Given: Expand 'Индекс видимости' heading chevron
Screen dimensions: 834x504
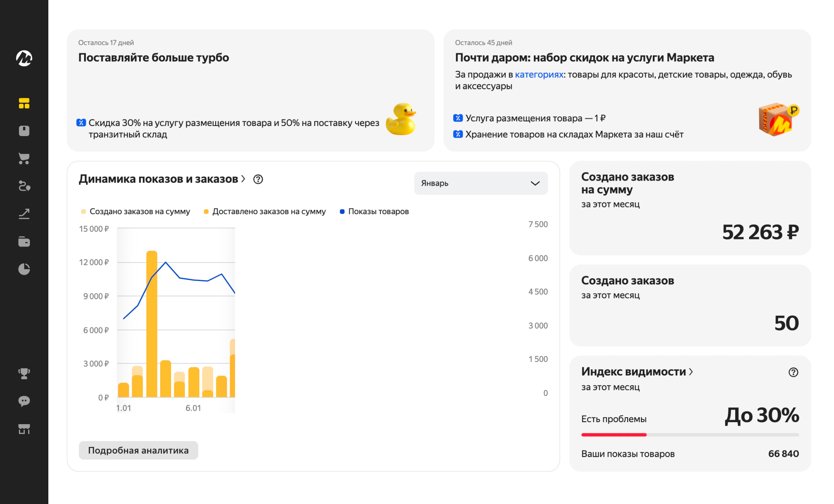Looking at the screenshot, I should (x=691, y=372).
